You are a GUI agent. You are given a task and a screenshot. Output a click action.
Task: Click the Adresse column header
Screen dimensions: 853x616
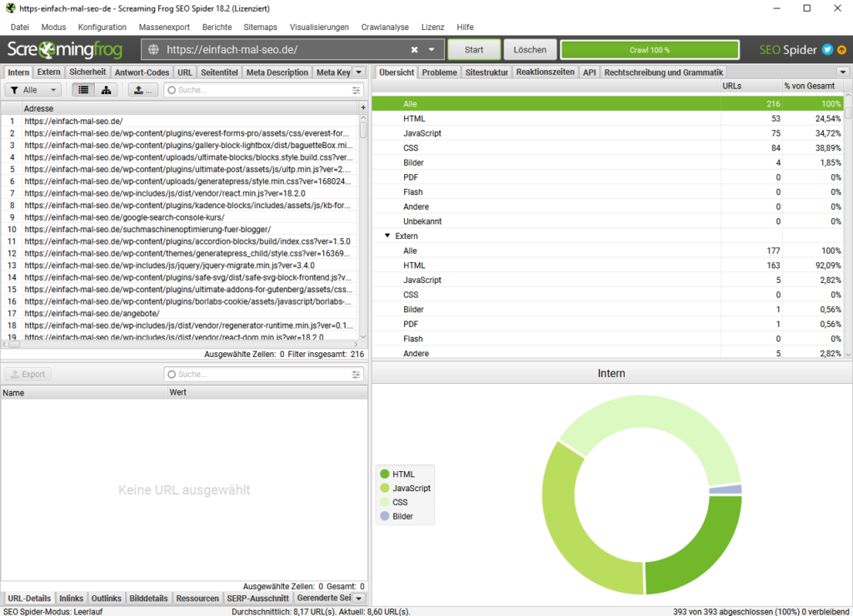point(190,108)
